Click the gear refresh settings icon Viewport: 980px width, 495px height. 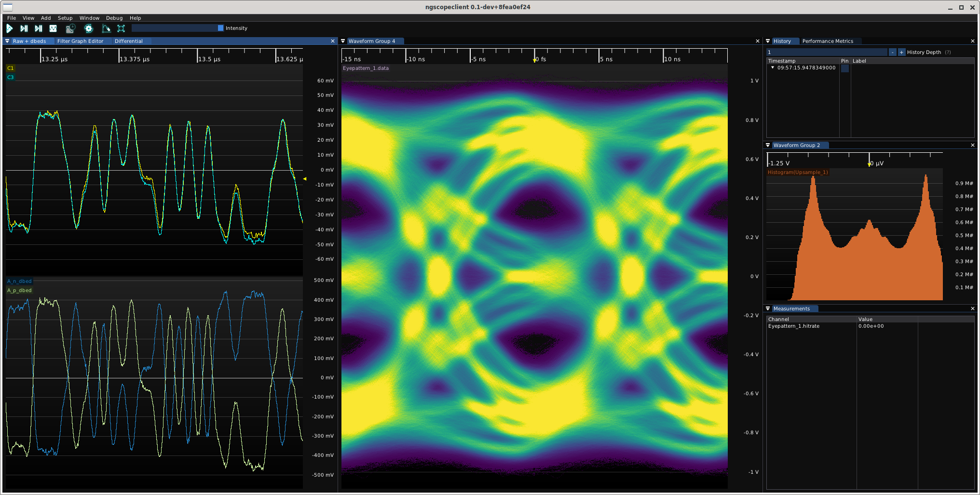pos(88,28)
